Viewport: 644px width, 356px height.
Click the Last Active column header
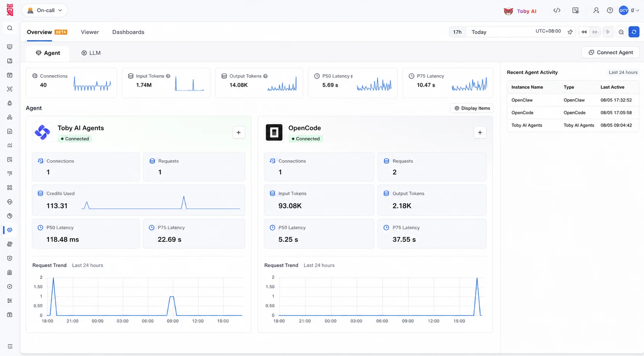[612, 87]
